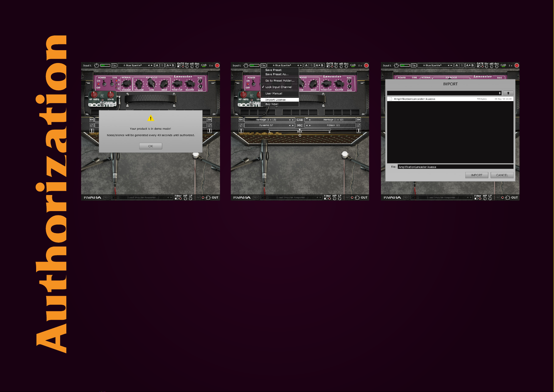This screenshot has height=392, width=554.
Task: Click the TONE CUT knob in the left screenshot
Action: click(177, 84)
